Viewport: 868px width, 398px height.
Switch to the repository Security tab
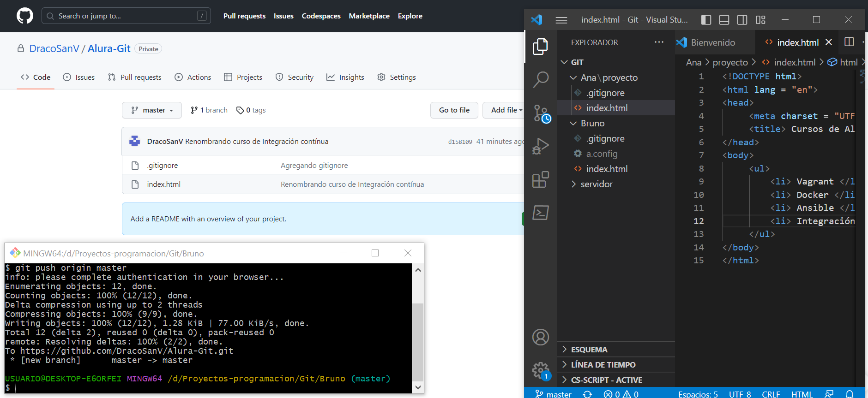click(x=295, y=77)
